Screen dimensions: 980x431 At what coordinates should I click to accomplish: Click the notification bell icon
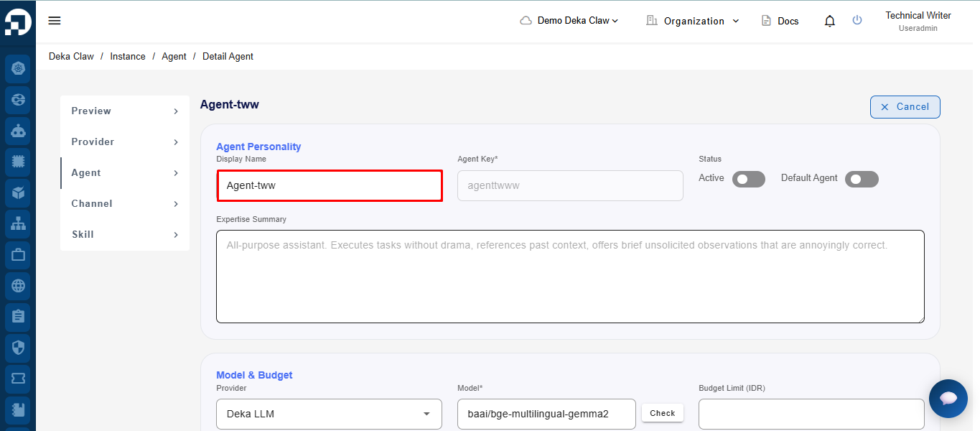(830, 21)
